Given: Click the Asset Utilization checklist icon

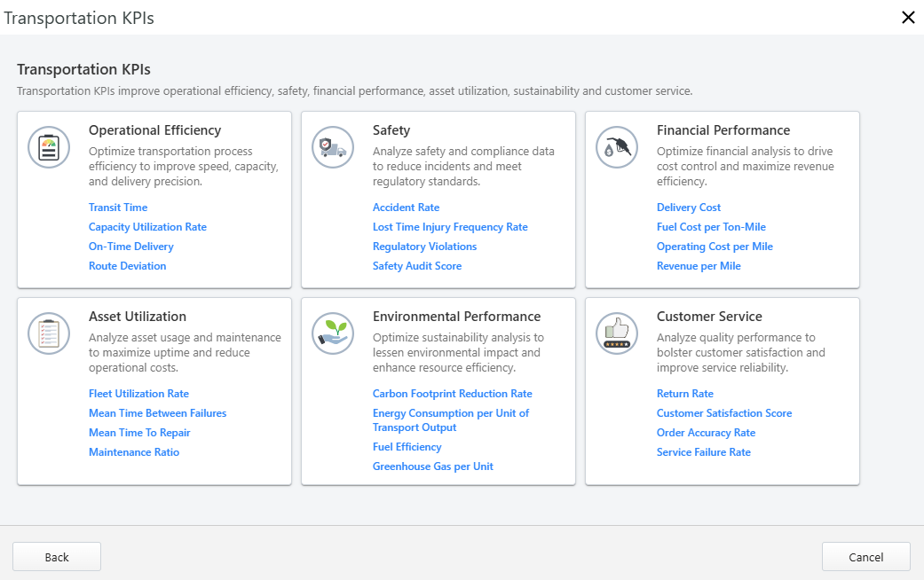Looking at the screenshot, I should click(x=49, y=333).
